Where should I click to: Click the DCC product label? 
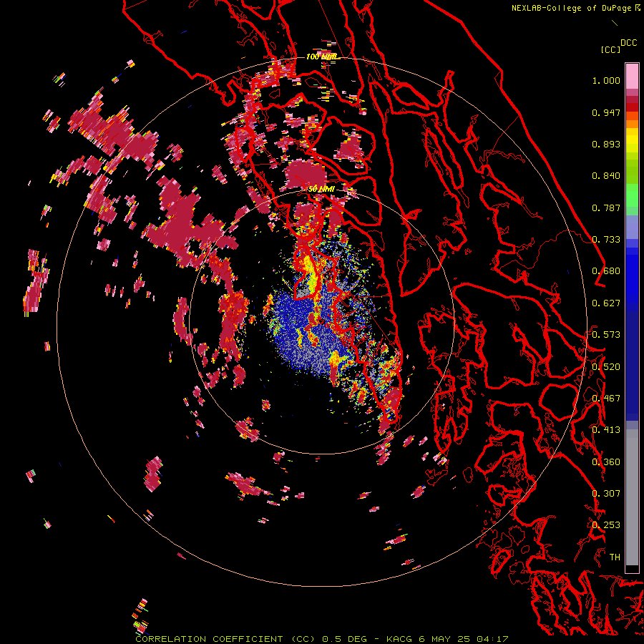coord(629,43)
